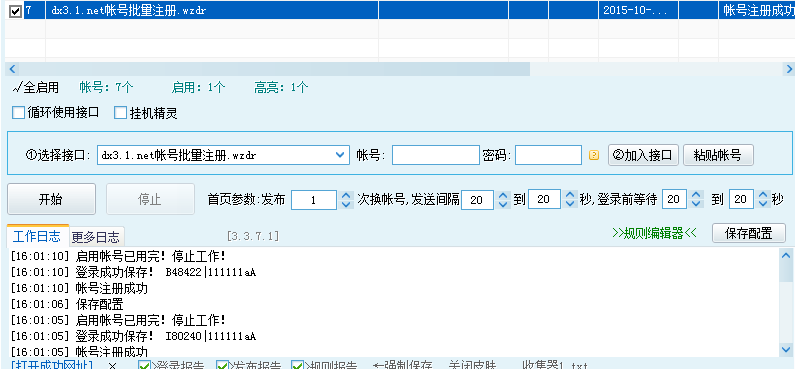This screenshot has height=369, width=796.
Task: Switch to the 工作日志 tab
Action: (37, 236)
